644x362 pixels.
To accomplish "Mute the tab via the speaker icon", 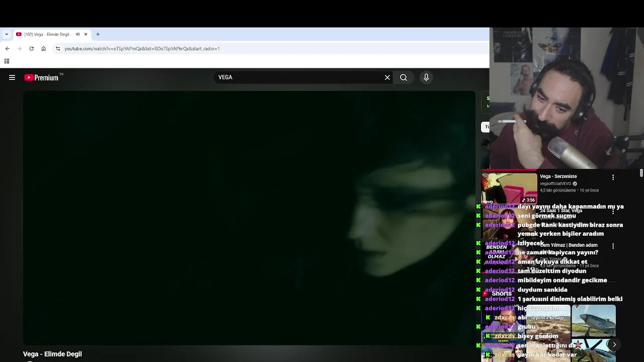I will 77,34.
